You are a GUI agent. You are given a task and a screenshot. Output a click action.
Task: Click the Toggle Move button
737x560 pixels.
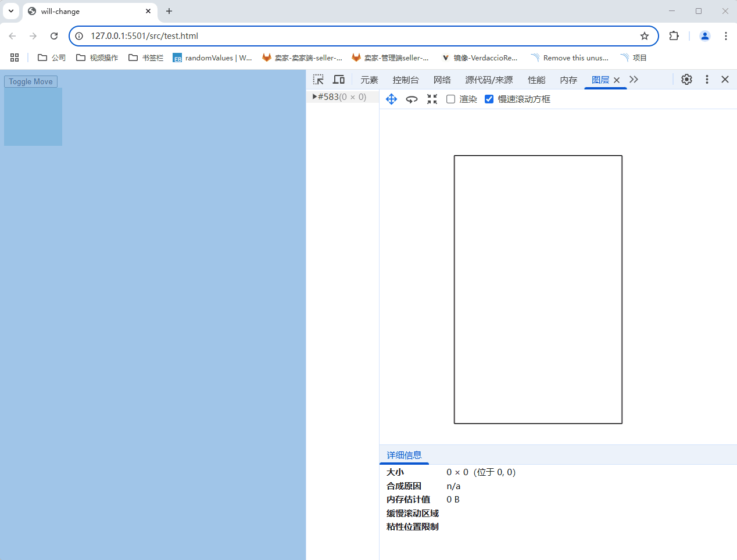(31, 81)
